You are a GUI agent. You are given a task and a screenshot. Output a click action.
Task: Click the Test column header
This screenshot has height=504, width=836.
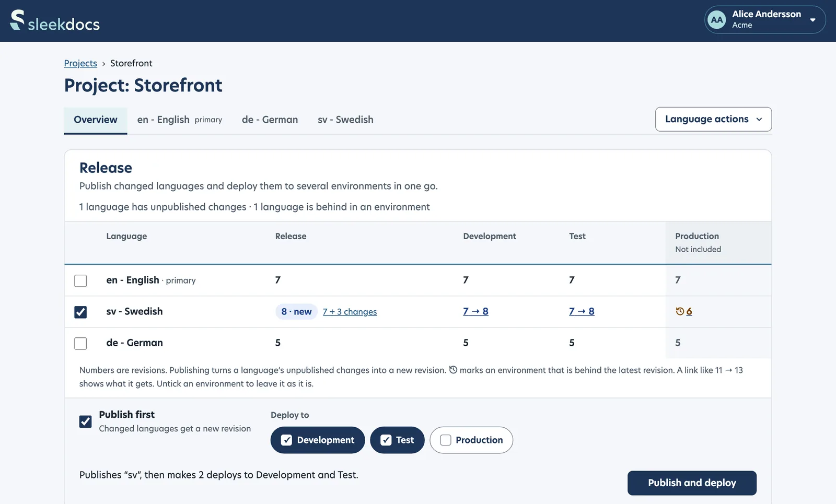577,236
